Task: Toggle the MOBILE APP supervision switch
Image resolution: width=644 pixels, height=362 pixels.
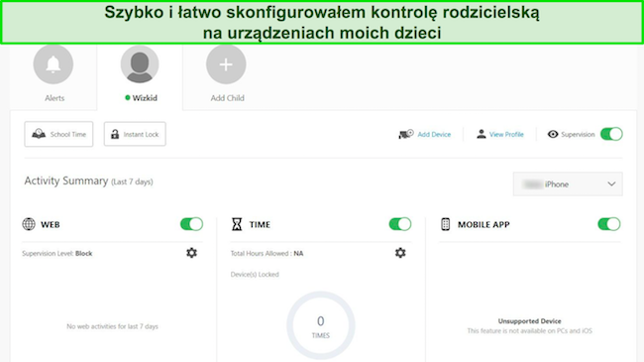Action: pos(609,224)
